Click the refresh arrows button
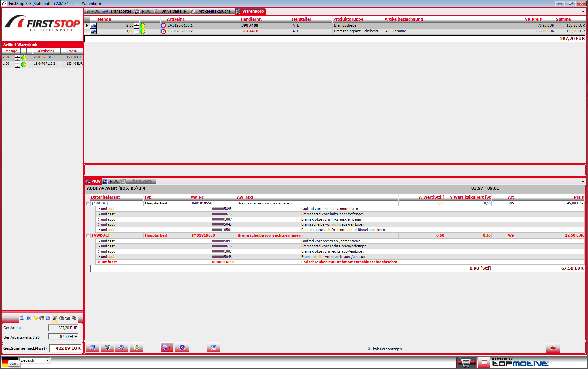The height and width of the screenshot is (369, 588). click(122, 348)
